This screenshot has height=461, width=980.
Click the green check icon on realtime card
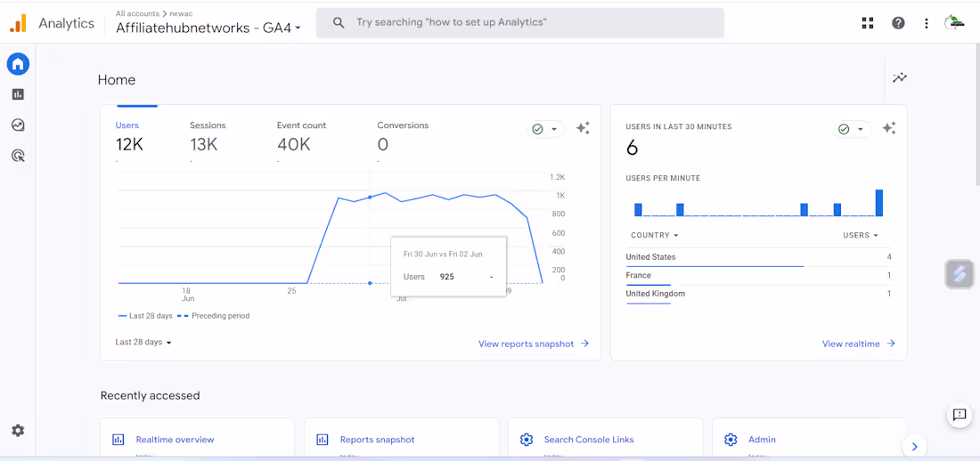pos(844,129)
